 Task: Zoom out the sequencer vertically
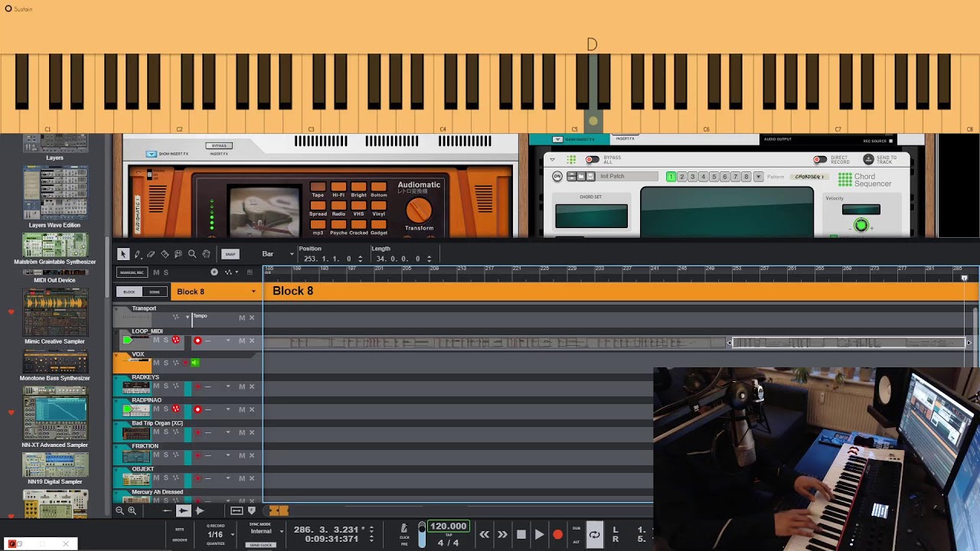[119, 510]
